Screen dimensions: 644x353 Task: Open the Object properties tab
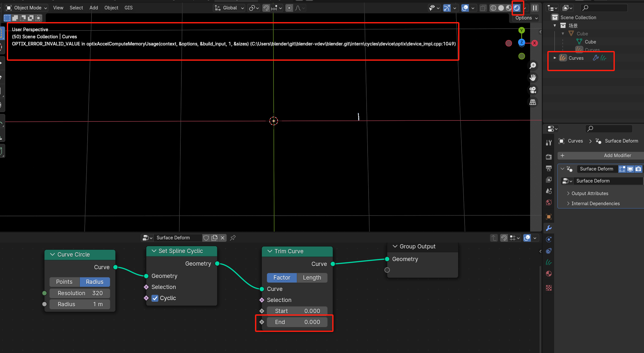click(x=549, y=217)
